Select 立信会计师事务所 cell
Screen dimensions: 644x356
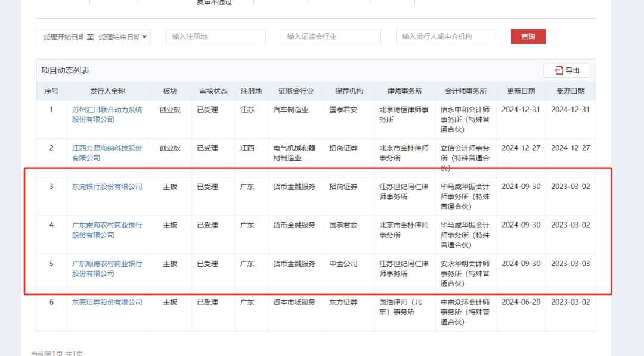coord(465,158)
